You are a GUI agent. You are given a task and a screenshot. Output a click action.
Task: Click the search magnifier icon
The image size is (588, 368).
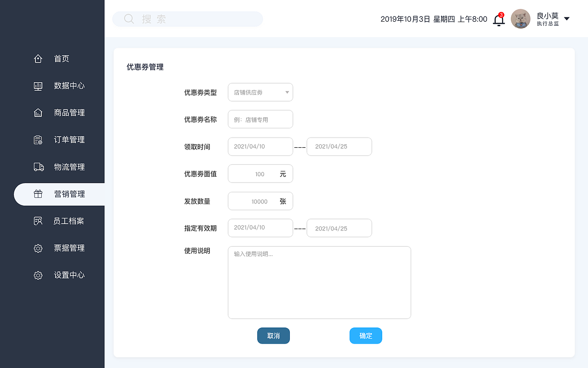[x=129, y=18]
